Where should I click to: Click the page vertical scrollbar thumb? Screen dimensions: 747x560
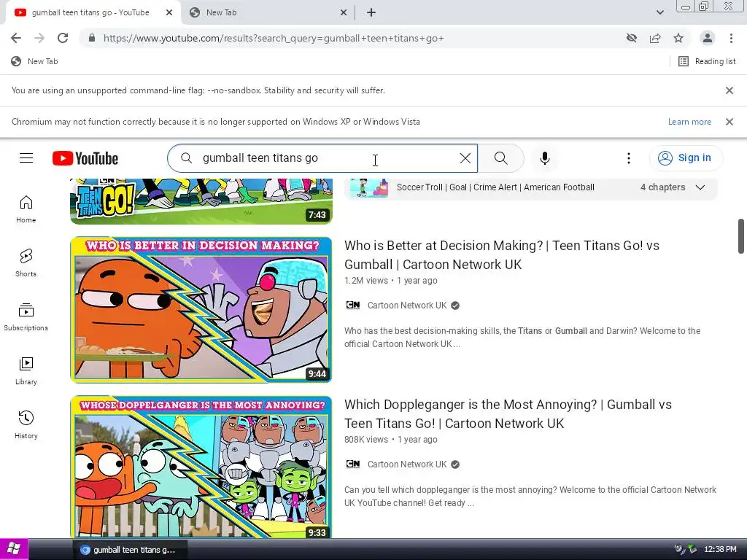741,236
